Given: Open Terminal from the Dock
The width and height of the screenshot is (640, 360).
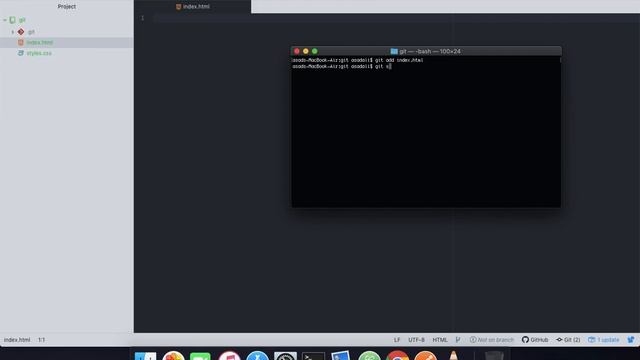Looking at the screenshot, I should tap(313, 356).
